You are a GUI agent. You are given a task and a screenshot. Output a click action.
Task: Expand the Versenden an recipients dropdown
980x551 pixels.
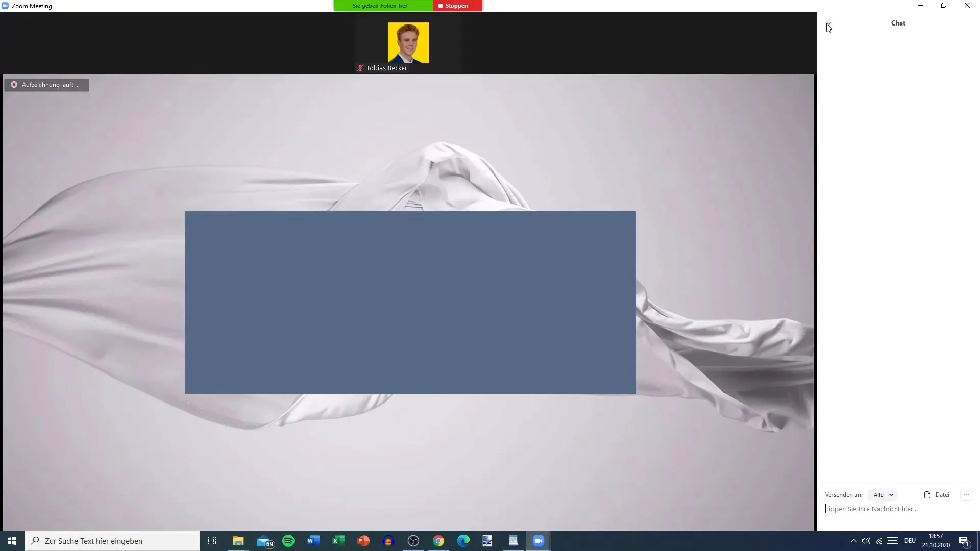(x=883, y=494)
